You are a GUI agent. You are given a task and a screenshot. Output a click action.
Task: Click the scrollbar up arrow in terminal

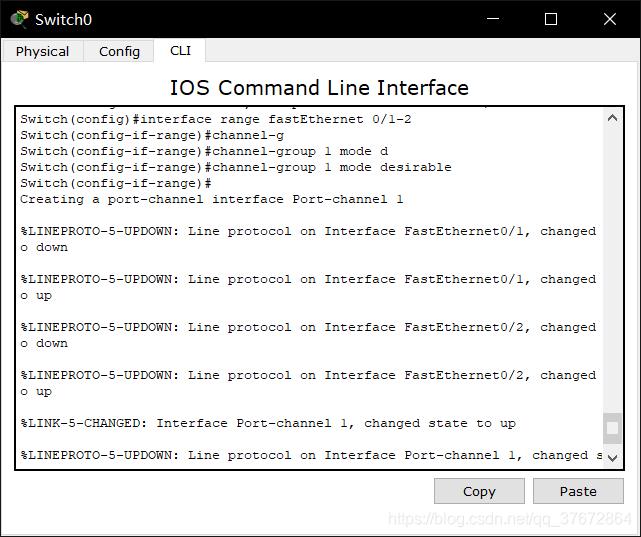click(612, 119)
